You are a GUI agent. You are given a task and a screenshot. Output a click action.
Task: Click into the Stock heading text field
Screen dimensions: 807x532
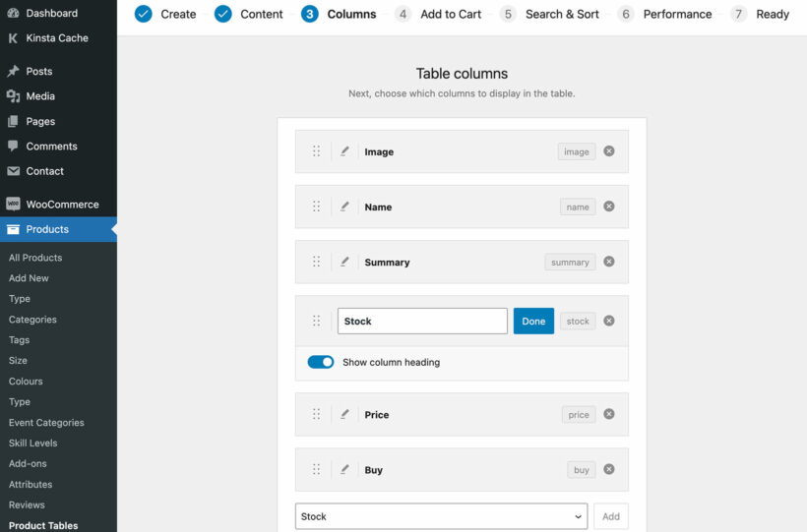422,321
